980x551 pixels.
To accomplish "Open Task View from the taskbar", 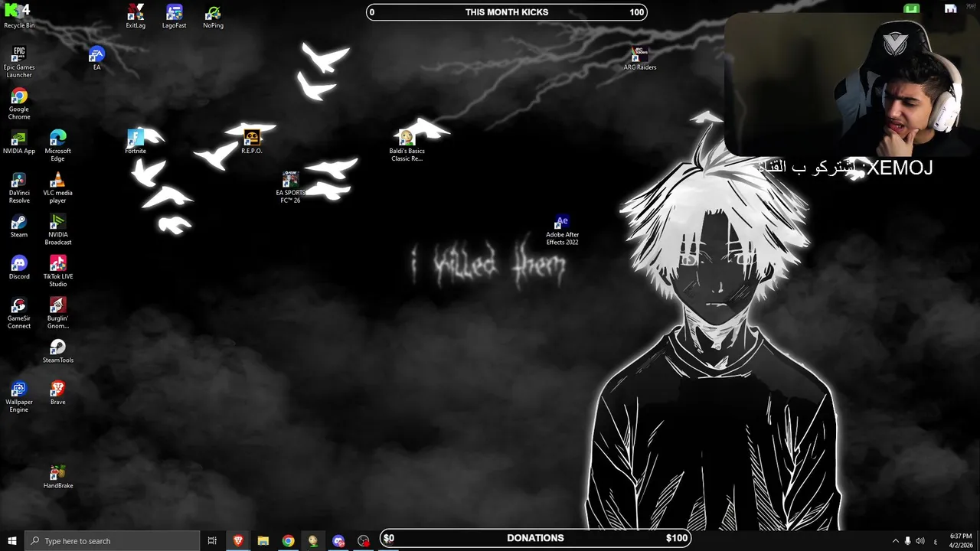I will coord(212,541).
